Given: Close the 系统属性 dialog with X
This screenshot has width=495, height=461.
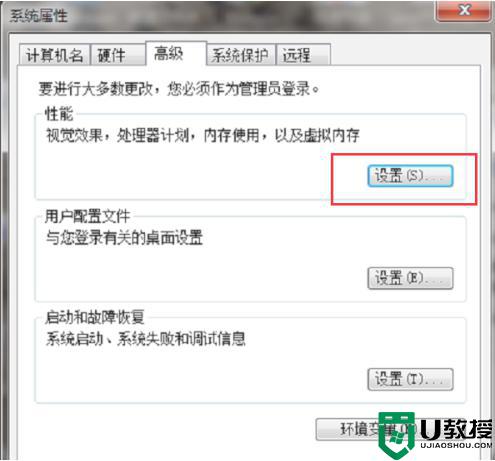Looking at the screenshot, I should (x=463, y=10).
